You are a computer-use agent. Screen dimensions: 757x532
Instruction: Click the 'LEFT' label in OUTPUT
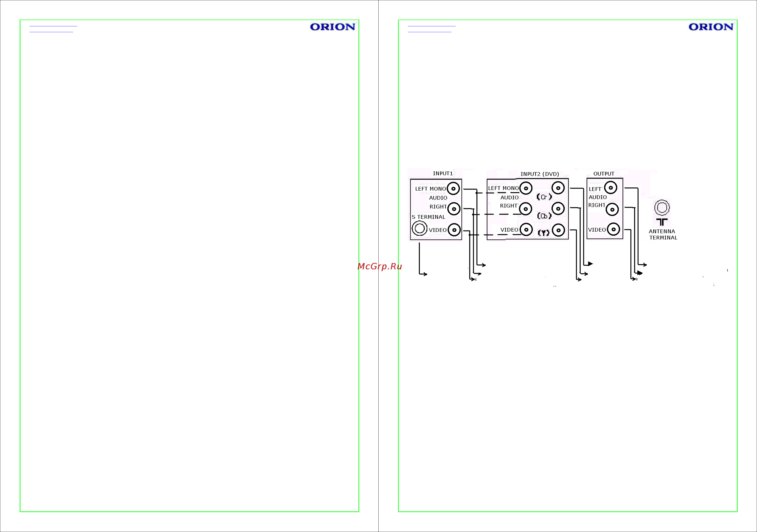(x=595, y=189)
